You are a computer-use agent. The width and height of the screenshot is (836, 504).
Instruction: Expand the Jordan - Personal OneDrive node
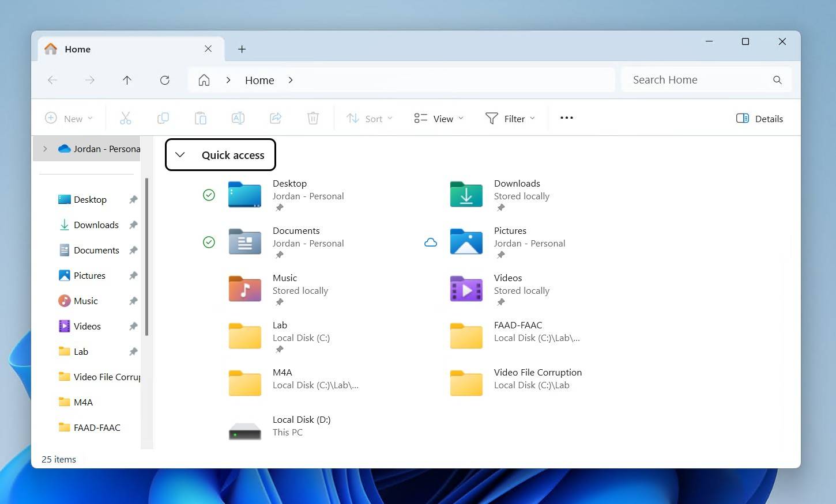tap(45, 149)
